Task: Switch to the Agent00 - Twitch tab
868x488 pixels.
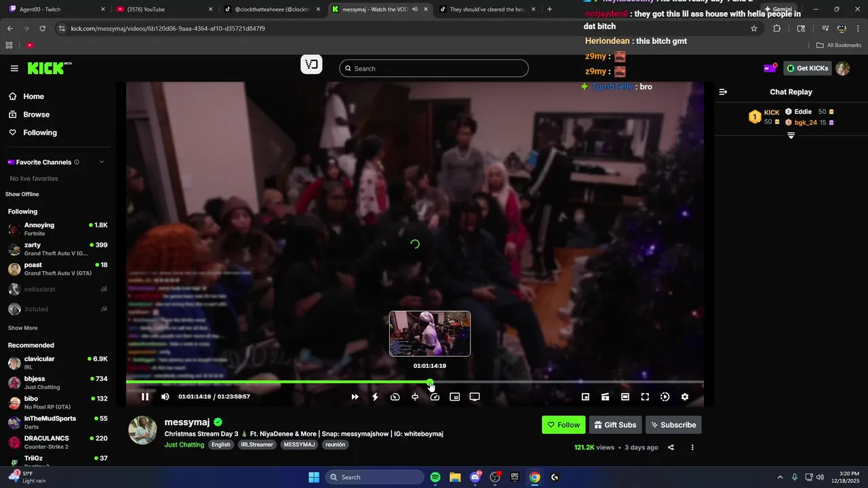Action: 58,9
